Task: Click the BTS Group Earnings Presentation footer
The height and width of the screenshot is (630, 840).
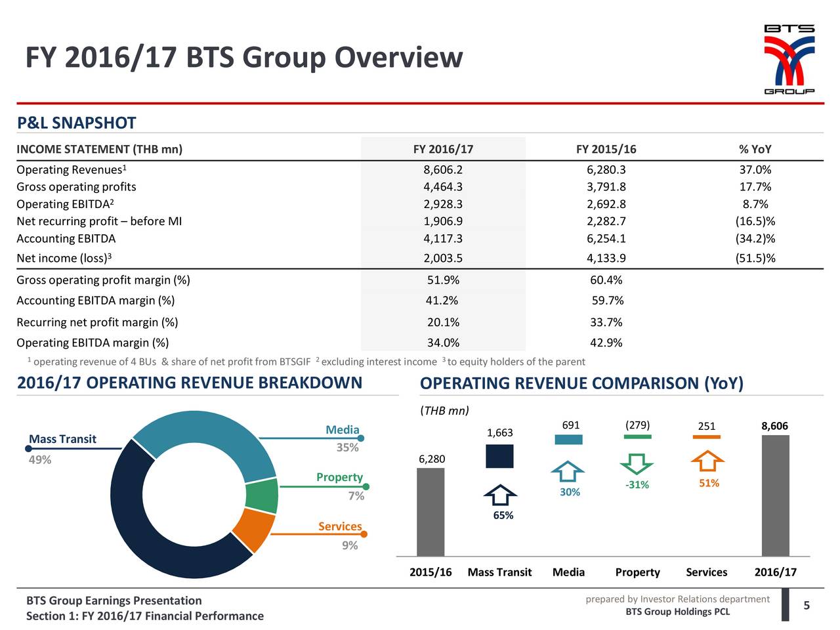Action: coord(114,600)
